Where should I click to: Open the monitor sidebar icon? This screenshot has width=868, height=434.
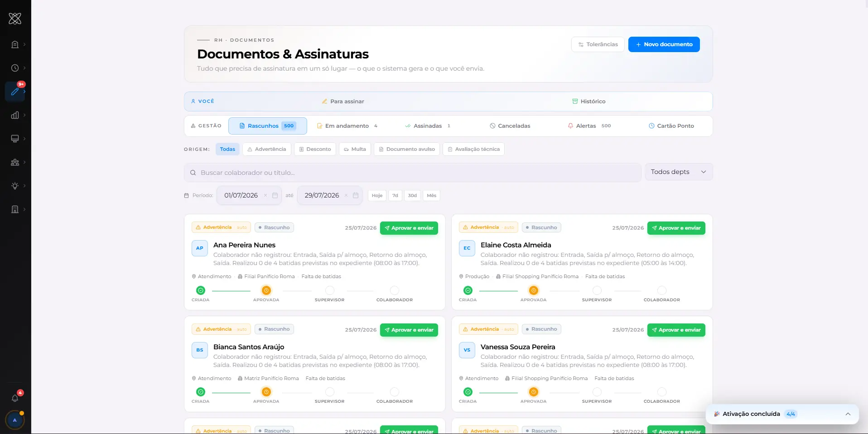pos(15,139)
